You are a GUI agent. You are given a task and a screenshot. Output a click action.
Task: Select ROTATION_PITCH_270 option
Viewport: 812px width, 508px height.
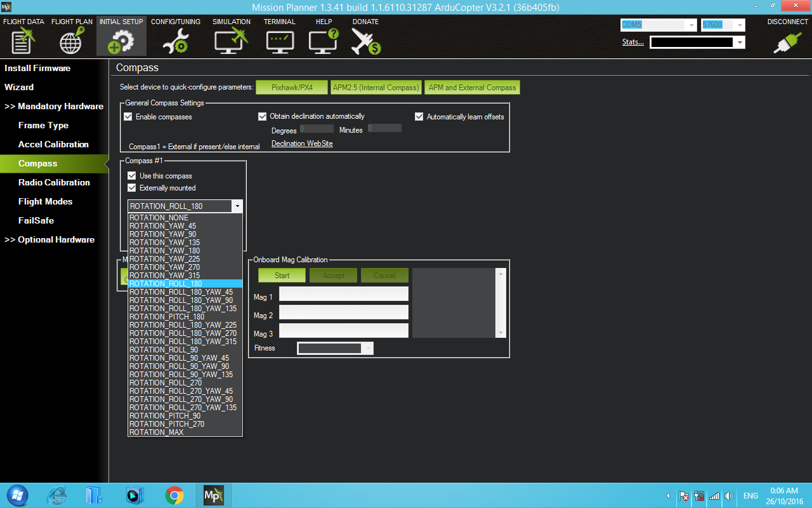pos(185,424)
